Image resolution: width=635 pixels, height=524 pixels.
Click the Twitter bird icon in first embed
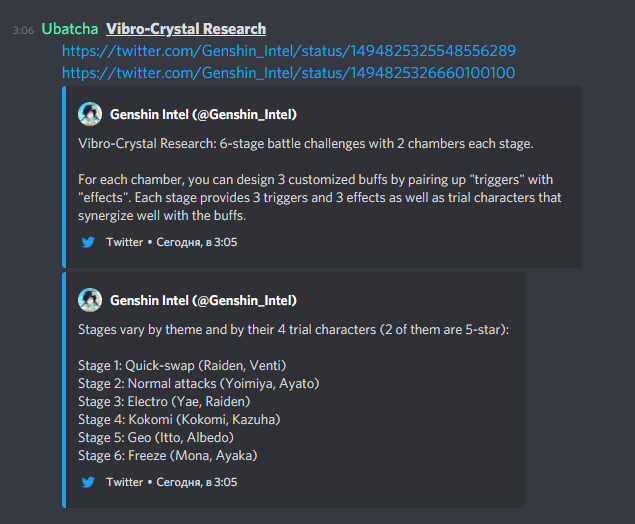[x=87, y=242]
